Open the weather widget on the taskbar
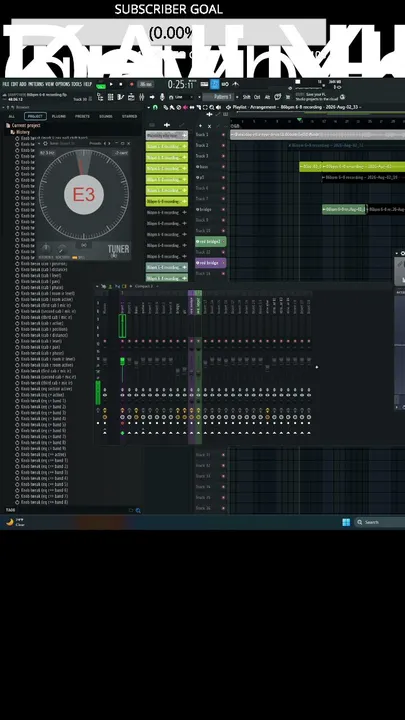Image resolution: width=405 pixels, height=720 pixels. (15, 522)
